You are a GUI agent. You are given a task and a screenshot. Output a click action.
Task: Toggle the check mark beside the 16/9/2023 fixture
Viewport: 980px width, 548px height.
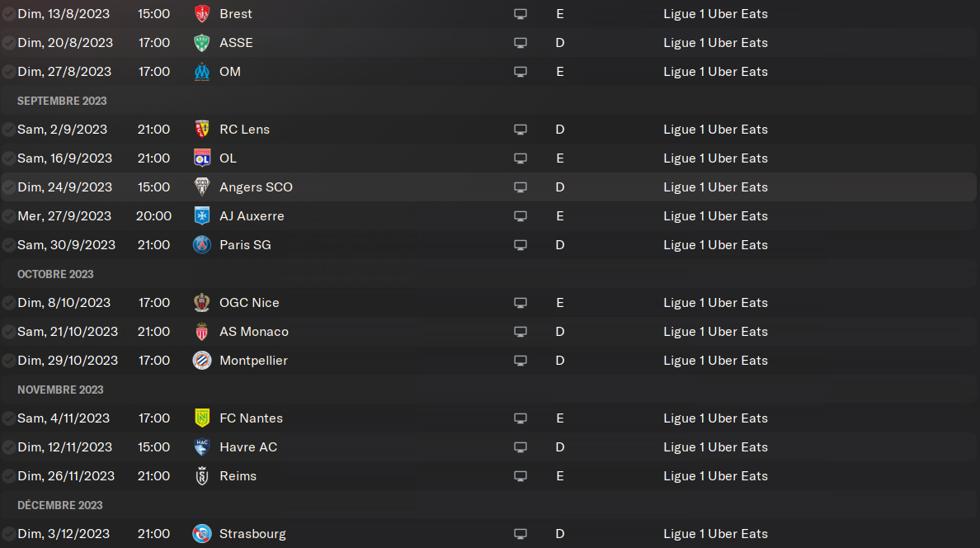8,158
